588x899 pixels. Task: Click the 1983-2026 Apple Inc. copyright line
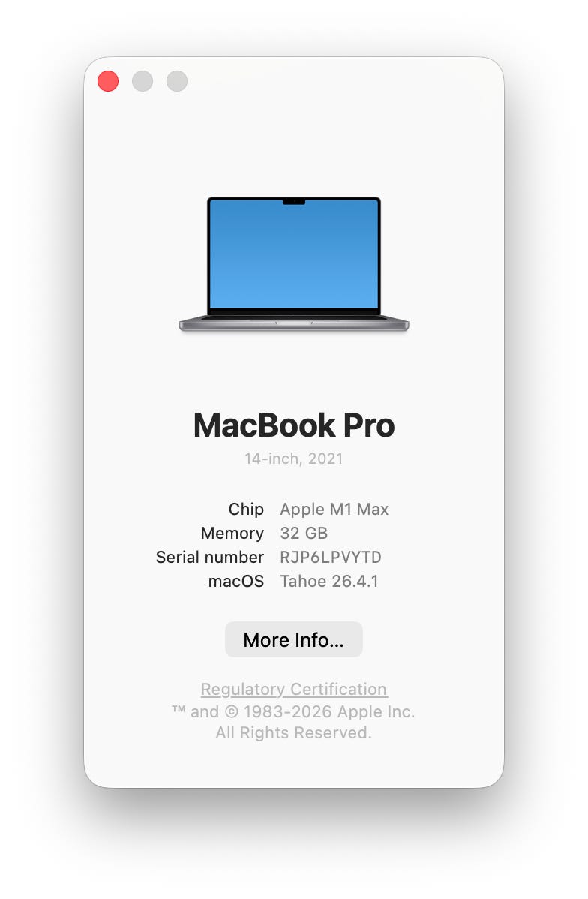(293, 711)
